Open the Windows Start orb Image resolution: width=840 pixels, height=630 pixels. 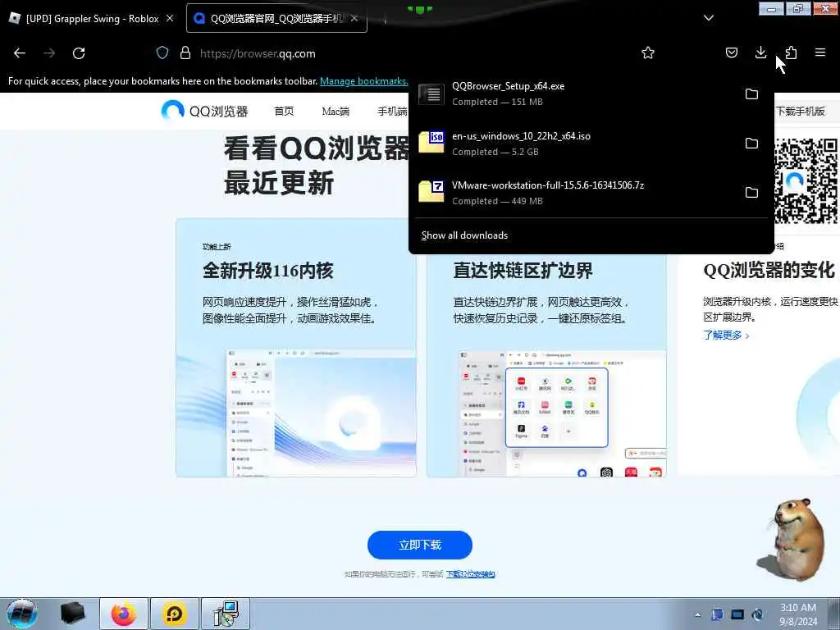click(x=21, y=614)
